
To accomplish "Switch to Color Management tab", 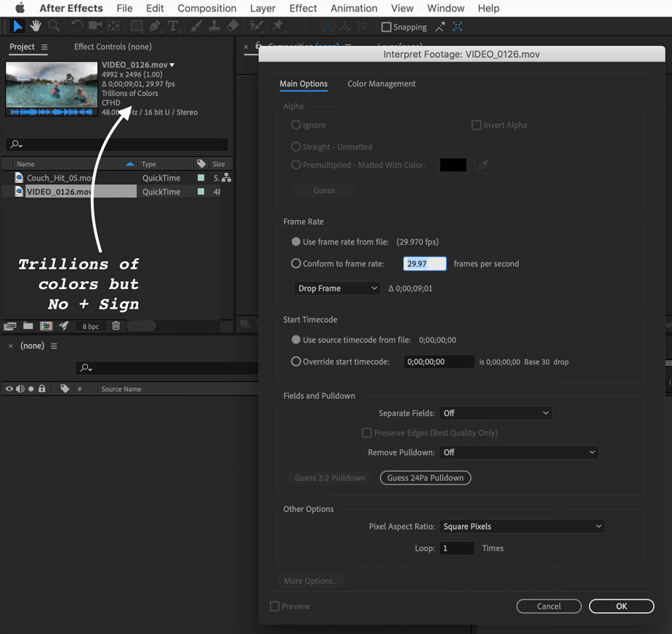I will (381, 84).
